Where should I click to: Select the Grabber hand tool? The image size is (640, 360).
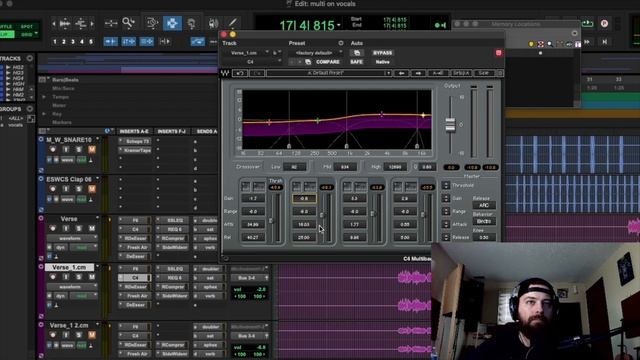(x=191, y=23)
